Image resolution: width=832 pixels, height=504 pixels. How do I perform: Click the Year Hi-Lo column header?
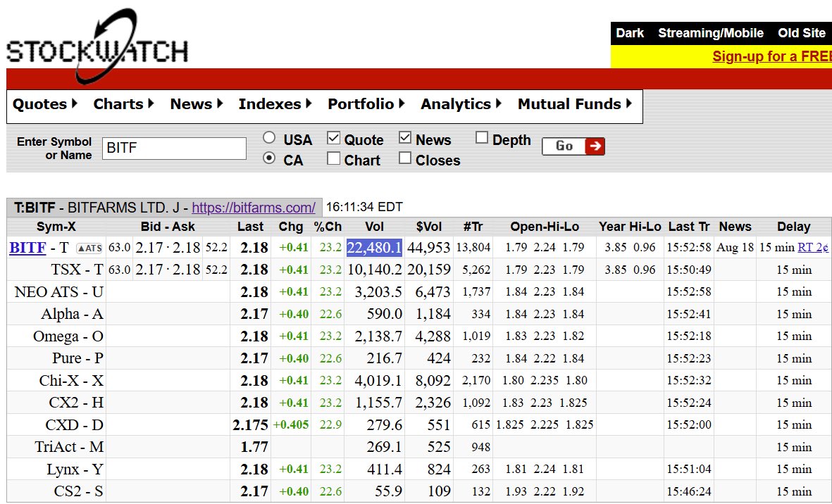pos(630,227)
